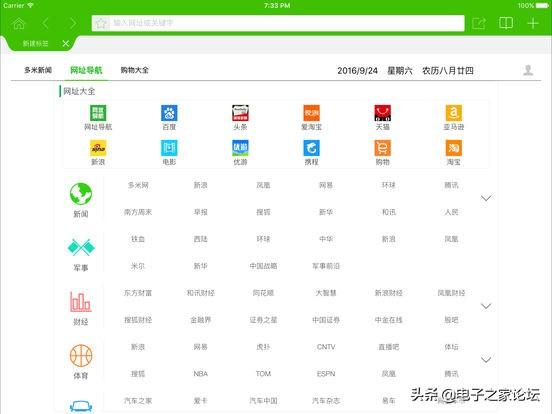Viewport: 552px width, 414px height.
Task: Click the car category icon
Action: pyautogui.click(x=81, y=406)
